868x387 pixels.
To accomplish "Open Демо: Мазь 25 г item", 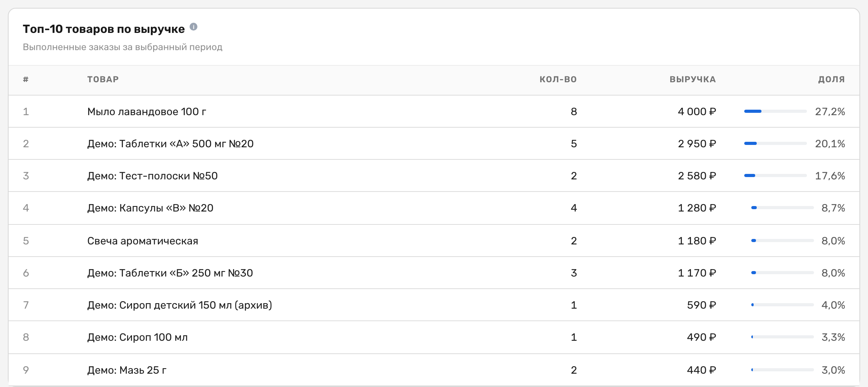I will point(127,370).
